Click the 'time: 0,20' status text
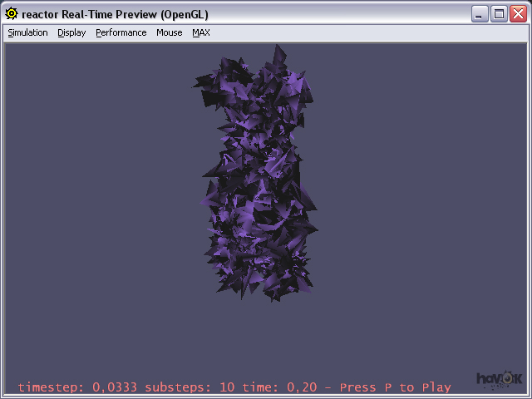This screenshot has width=532, height=399. (279, 387)
